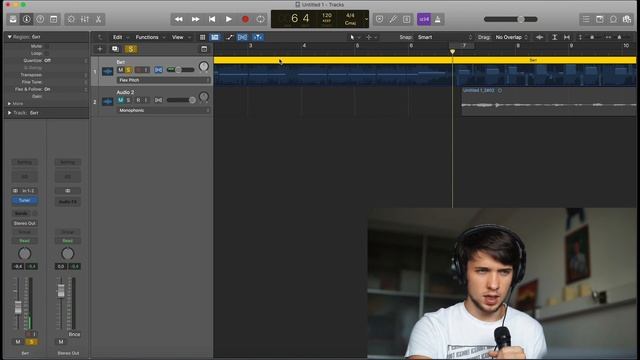Open the Flex Pitch mode dropdown
The image size is (640, 360).
coord(164,80)
